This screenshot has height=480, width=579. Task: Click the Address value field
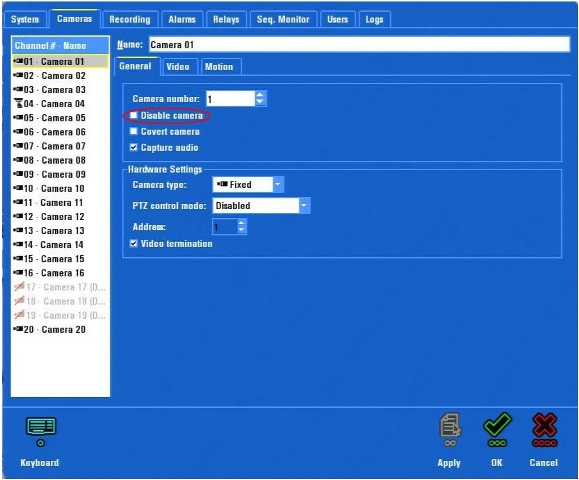[225, 227]
